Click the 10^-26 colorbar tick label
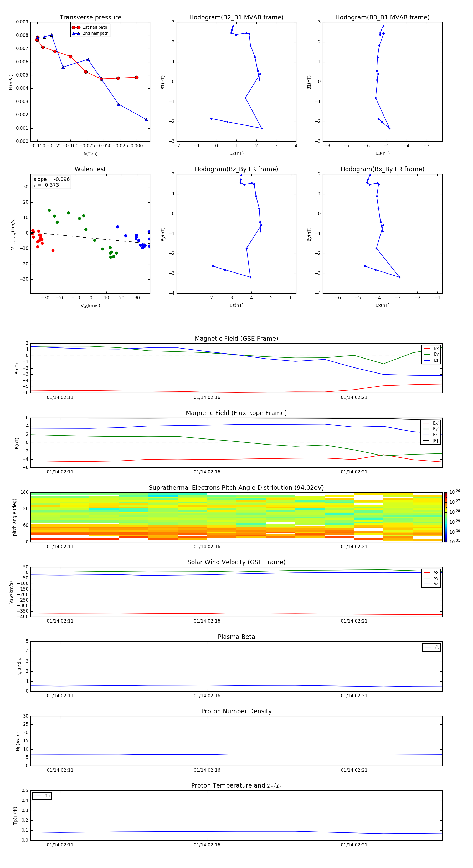The image size is (473, 868). coord(455,492)
